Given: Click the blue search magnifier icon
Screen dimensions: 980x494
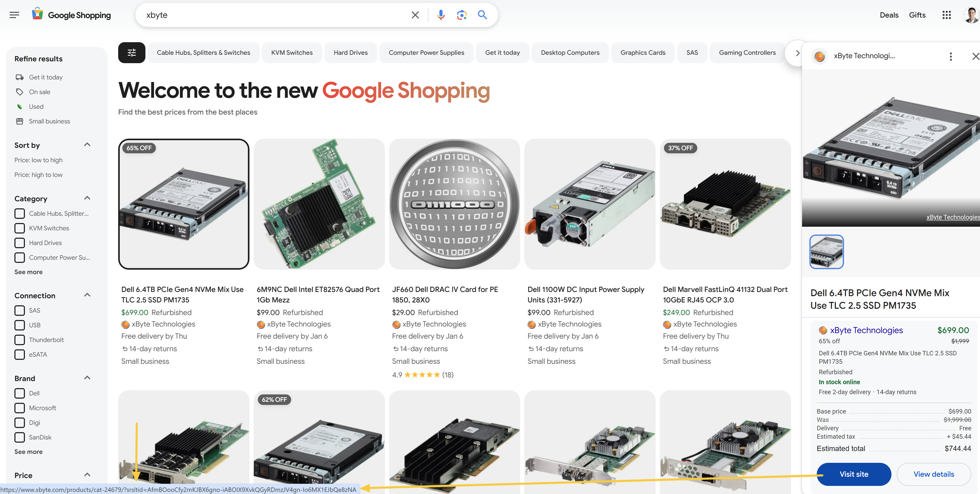Looking at the screenshot, I should [x=482, y=15].
